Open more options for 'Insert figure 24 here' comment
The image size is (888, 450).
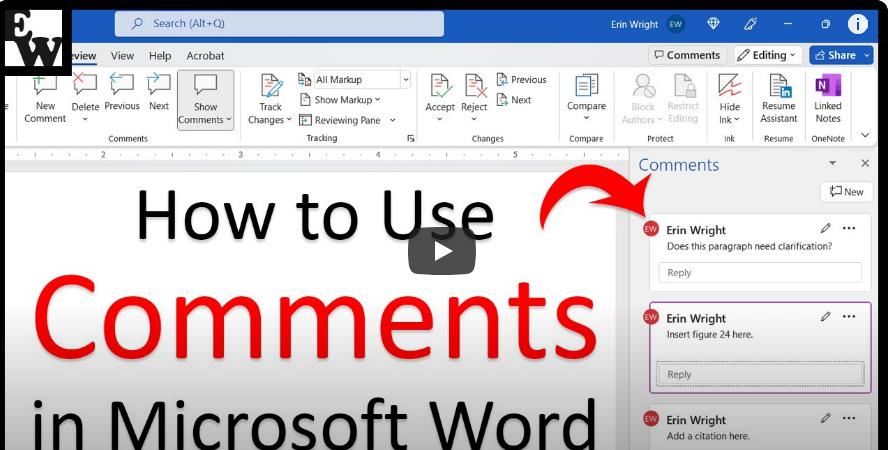849,316
